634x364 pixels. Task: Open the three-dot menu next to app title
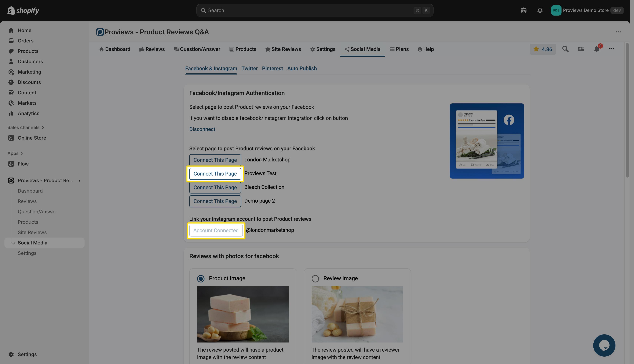pyautogui.click(x=618, y=32)
